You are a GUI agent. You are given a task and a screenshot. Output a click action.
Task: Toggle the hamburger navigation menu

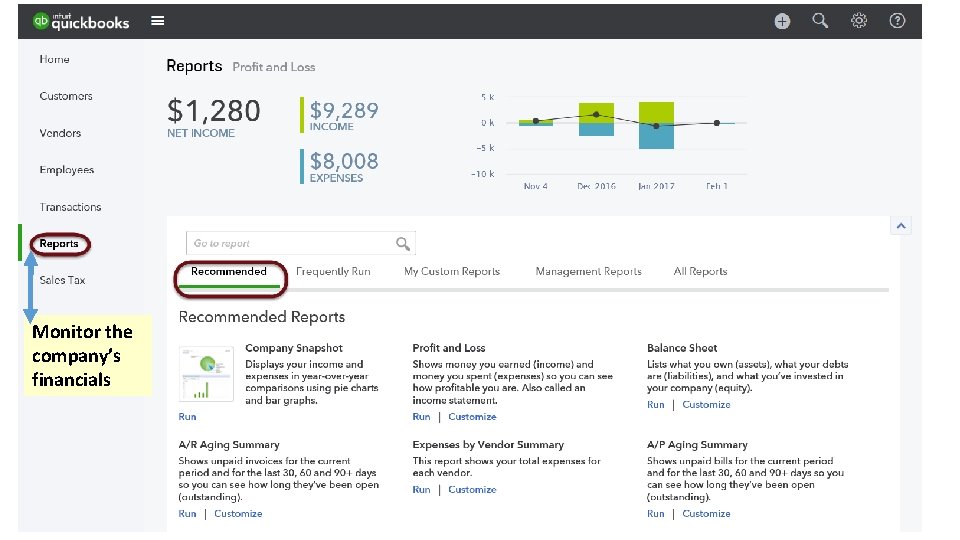pos(158,21)
